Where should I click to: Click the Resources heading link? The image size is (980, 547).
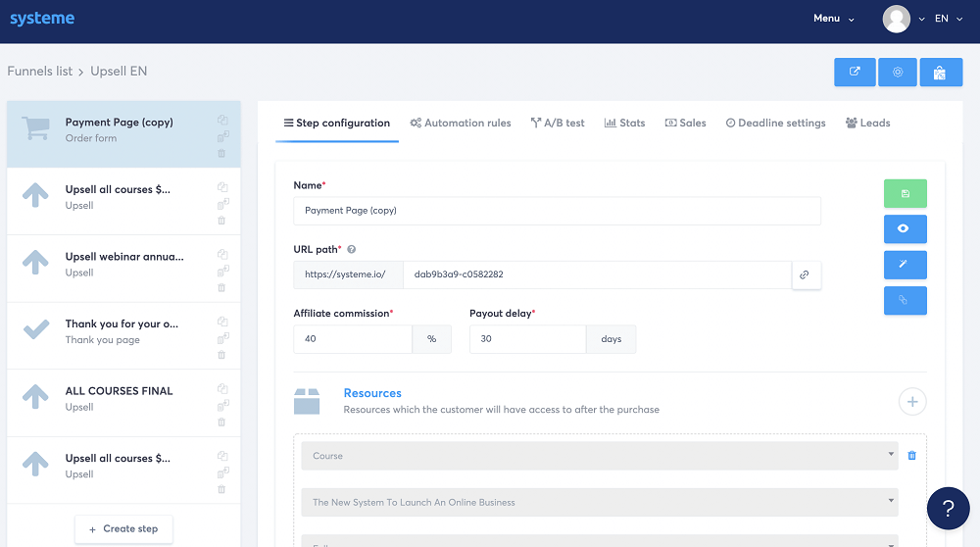(372, 393)
